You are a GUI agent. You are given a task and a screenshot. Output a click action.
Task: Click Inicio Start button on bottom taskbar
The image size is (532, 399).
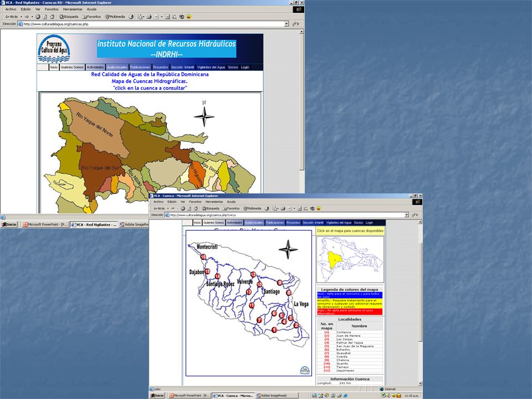pos(156,396)
